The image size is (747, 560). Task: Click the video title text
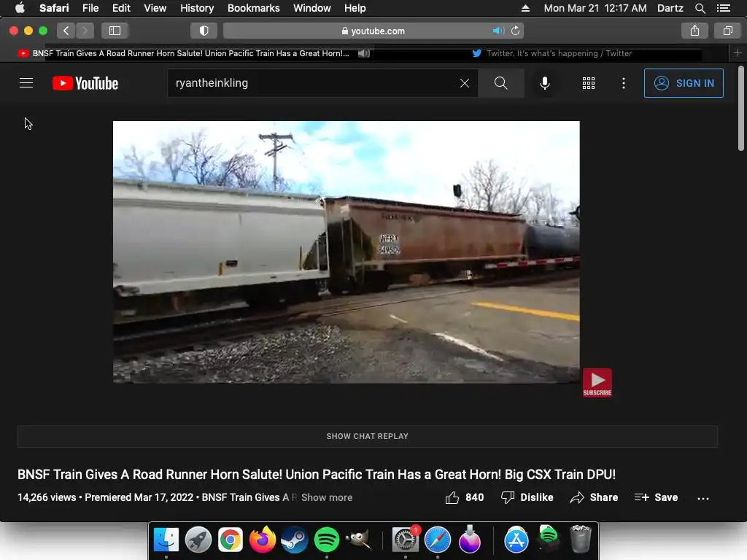click(x=317, y=475)
